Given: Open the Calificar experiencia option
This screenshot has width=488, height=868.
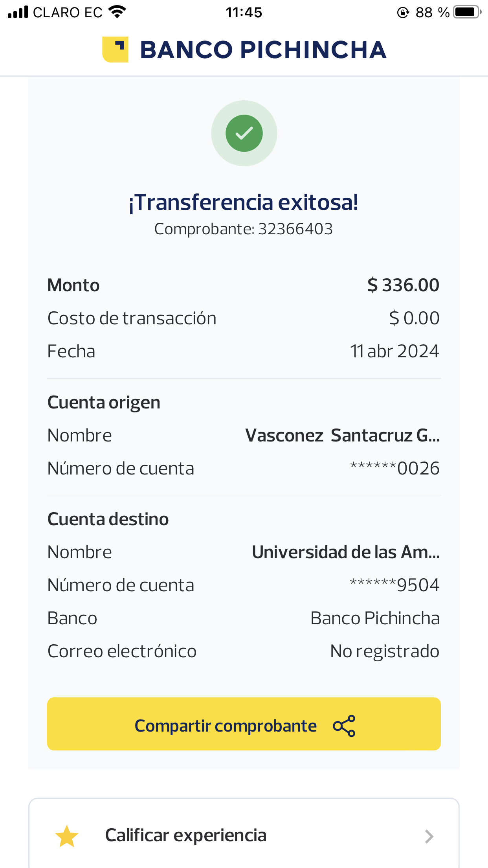Looking at the screenshot, I should 186,836.
